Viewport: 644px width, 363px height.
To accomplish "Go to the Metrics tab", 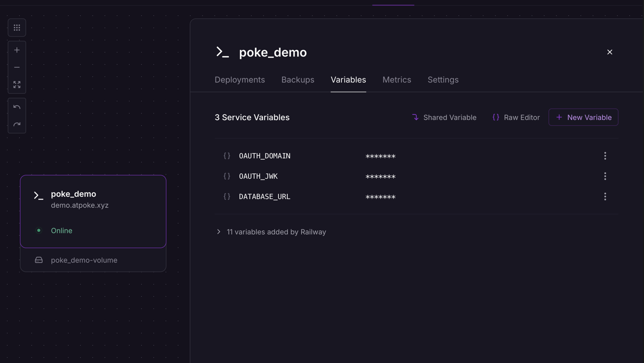I will pos(396,80).
